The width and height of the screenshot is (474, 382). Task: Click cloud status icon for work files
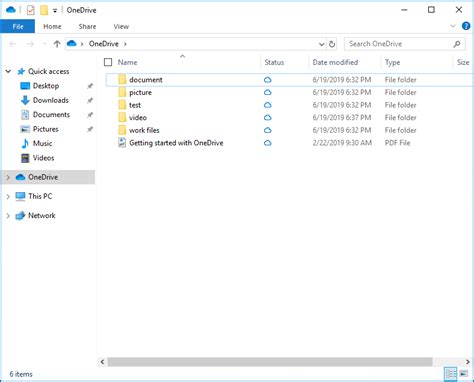[x=267, y=130]
